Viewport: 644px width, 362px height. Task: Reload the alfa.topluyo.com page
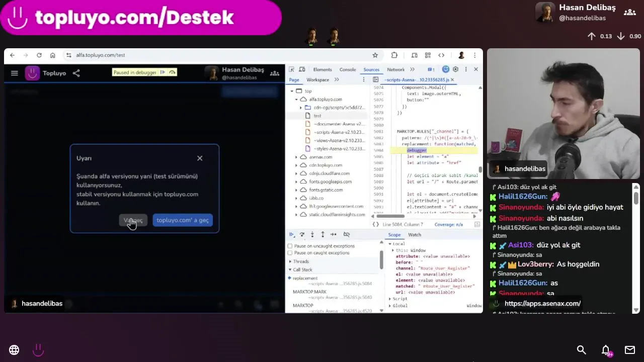(39, 55)
